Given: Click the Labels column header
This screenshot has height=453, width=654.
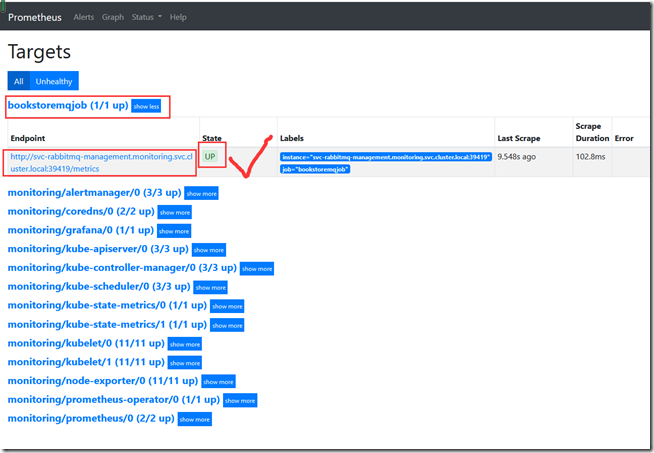Looking at the screenshot, I should pos(292,138).
